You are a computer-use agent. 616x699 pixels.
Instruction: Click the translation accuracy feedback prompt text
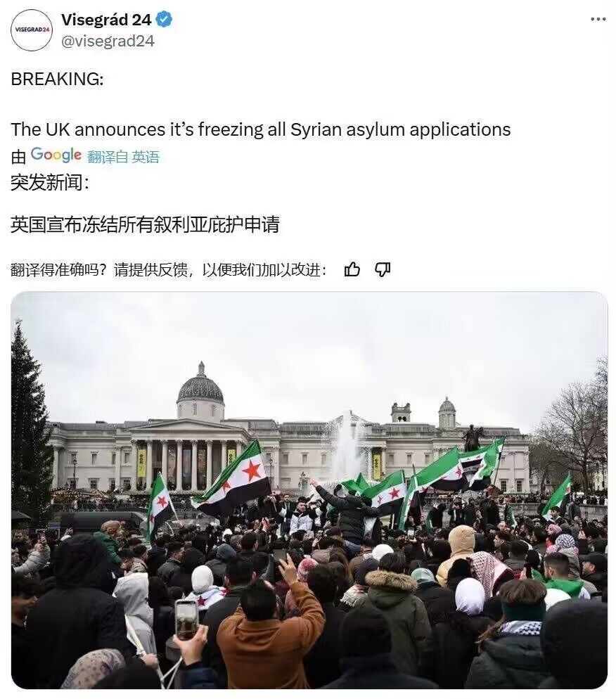(x=169, y=270)
